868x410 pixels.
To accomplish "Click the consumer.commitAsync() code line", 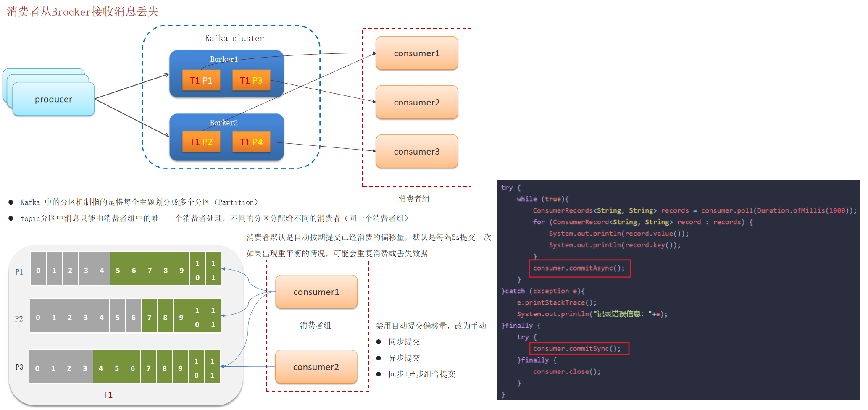I will [x=579, y=268].
